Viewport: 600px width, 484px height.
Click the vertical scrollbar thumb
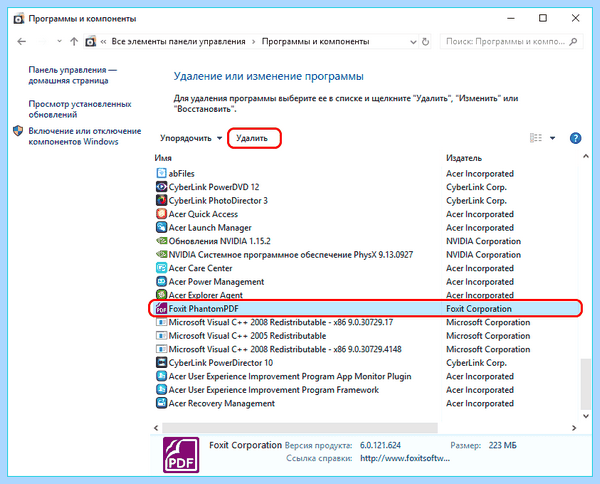(585, 384)
